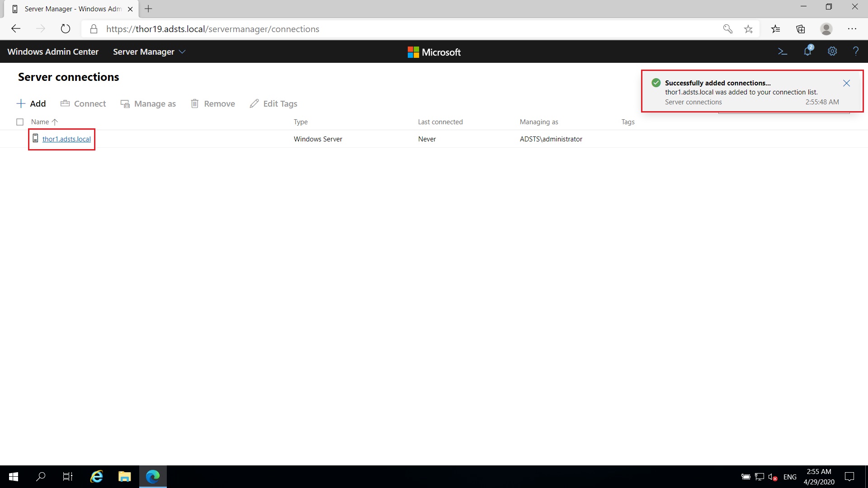Viewport: 868px width, 488px height.
Task: Click the Add connection button
Action: [x=31, y=103]
